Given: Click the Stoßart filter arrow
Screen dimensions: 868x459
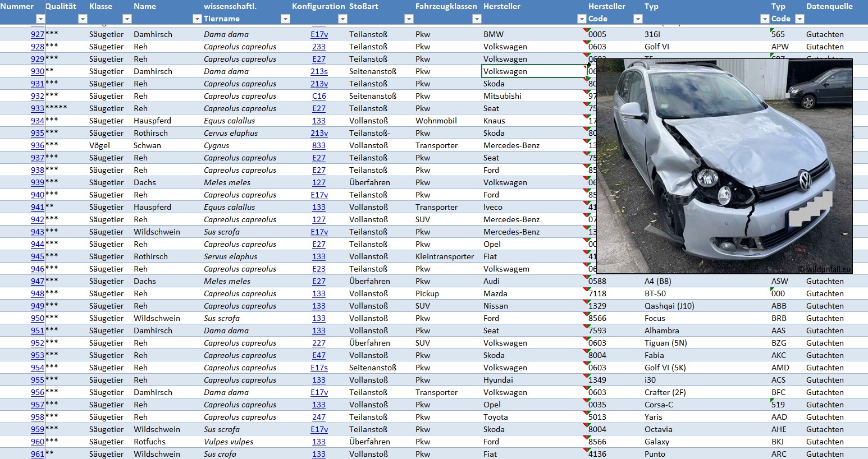Looking at the screenshot, I should tap(409, 19).
